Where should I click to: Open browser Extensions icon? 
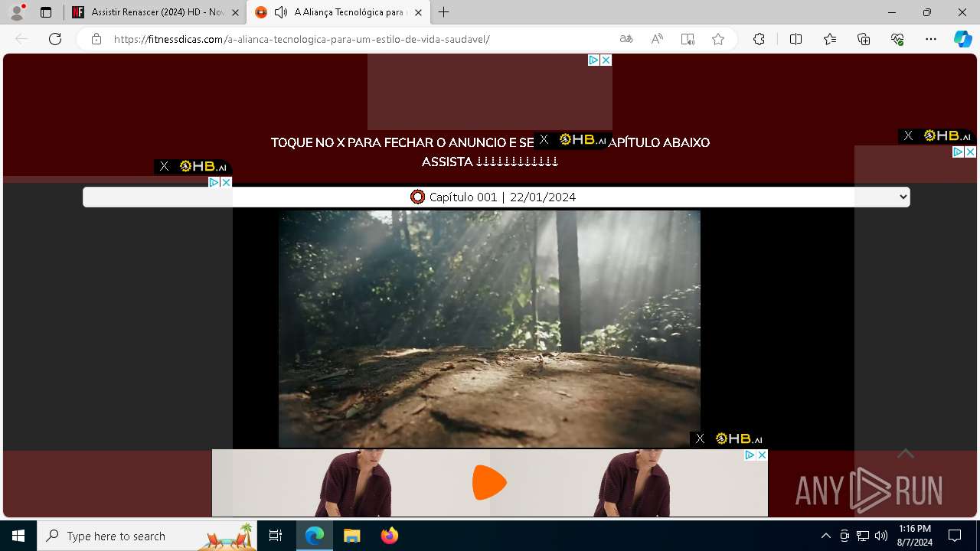click(x=759, y=39)
